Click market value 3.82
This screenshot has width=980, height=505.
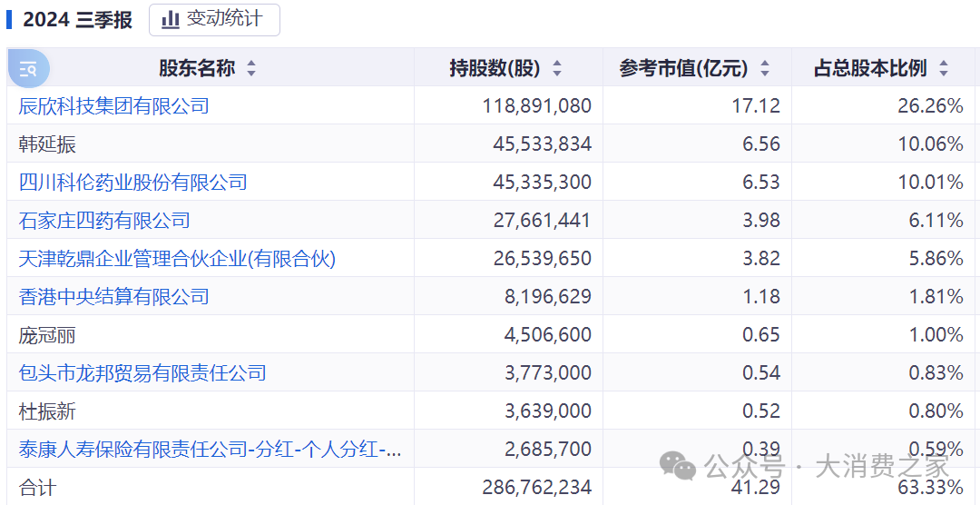761,259
